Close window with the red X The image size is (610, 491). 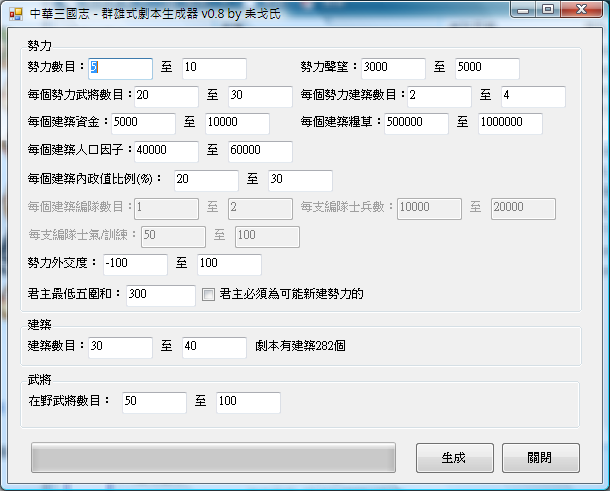[581, 10]
